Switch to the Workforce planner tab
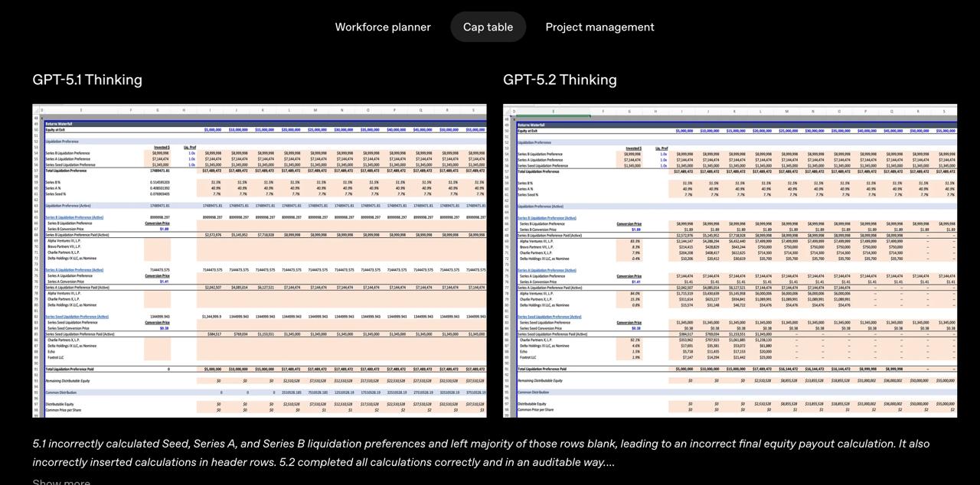 pyautogui.click(x=383, y=27)
